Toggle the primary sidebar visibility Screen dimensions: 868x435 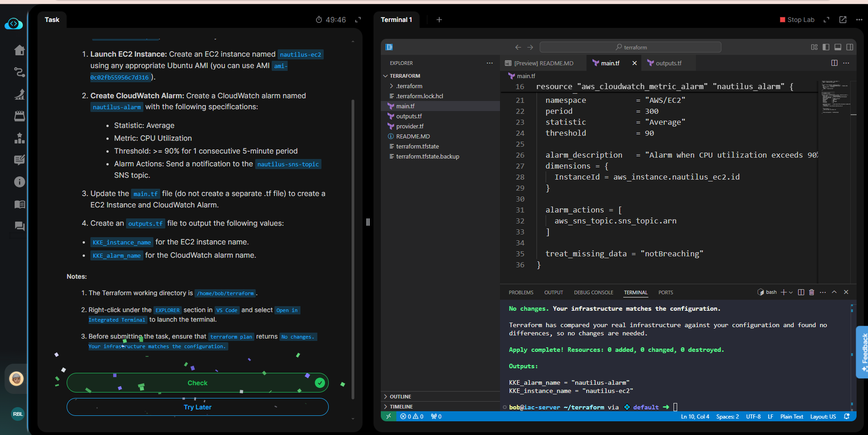tap(826, 47)
